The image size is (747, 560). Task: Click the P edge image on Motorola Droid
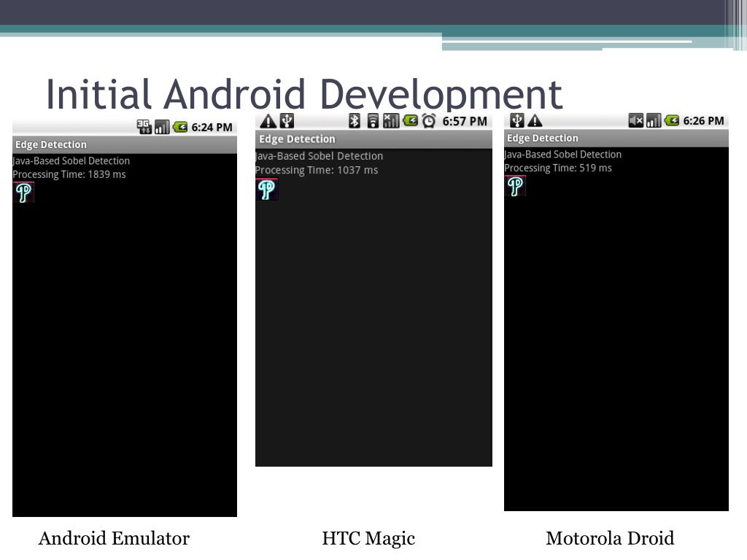click(x=515, y=187)
